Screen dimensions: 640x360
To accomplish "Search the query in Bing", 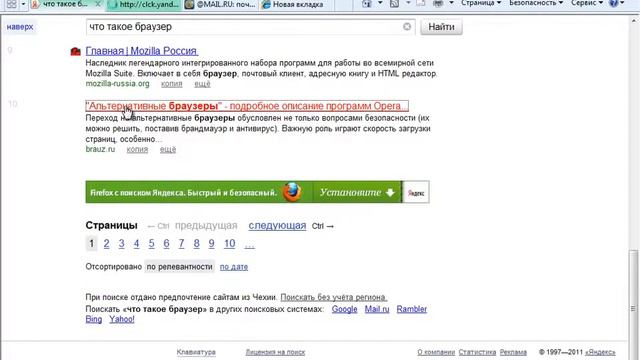I will click(93, 319).
